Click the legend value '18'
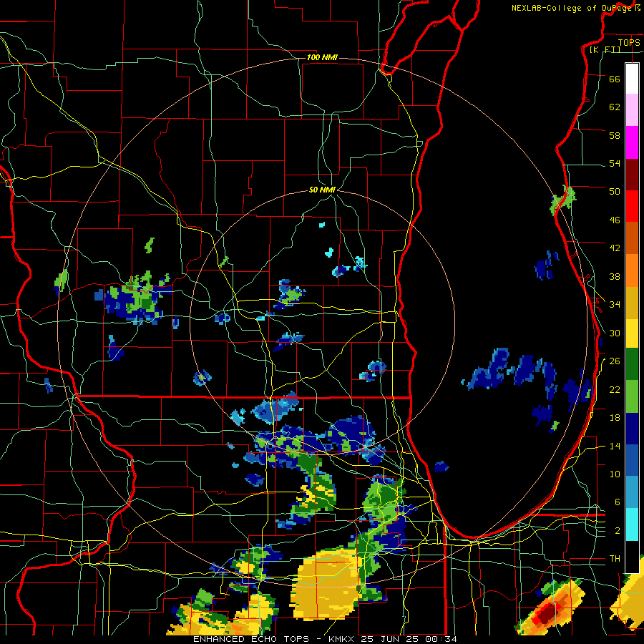This screenshot has height=644, width=644. pos(615,418)
